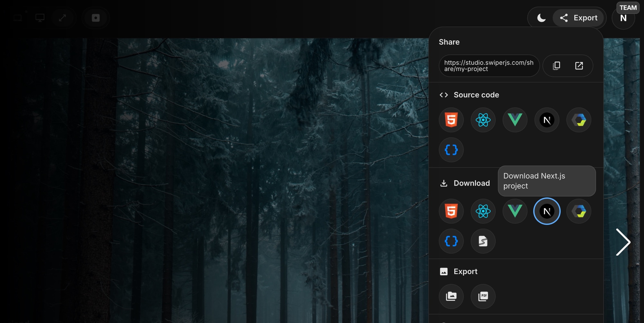Image resolution: width=644 pixels, height=323 pixels.
Task: Switch to desktop monitor preview mode
Action: 40,18
